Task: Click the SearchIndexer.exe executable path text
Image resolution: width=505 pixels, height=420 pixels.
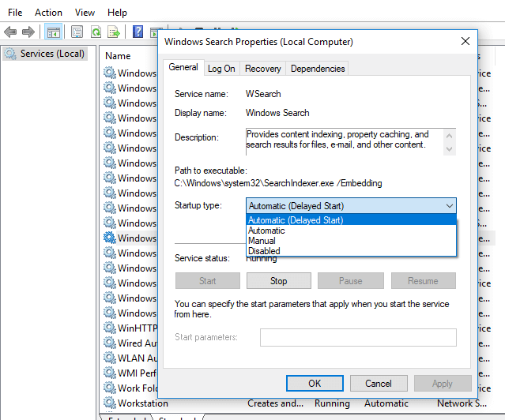Action: (x=278, y=183)
